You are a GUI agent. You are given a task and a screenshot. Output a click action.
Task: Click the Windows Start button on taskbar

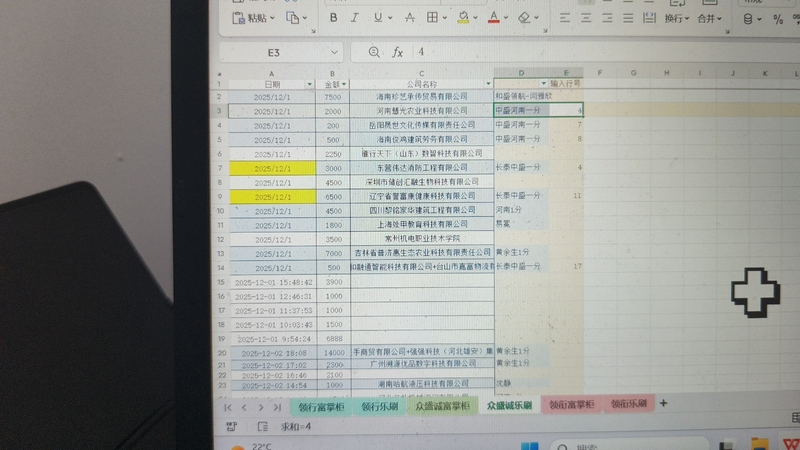point(529,445)
